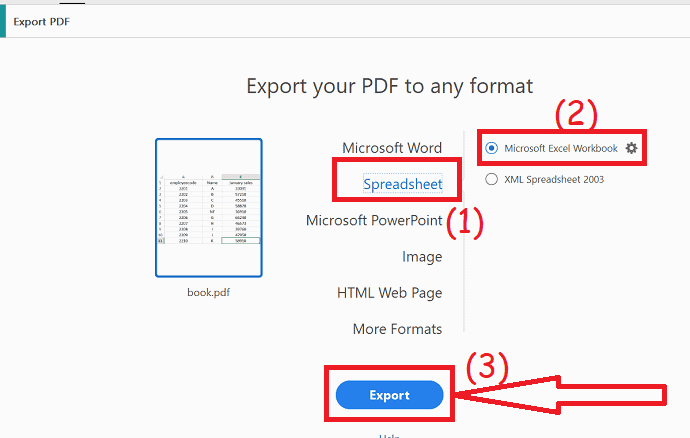The image size is (690, 438).
Task: Click the Export your PDF to any format heading
Action: pyautogui.click(x=389, y=86)
